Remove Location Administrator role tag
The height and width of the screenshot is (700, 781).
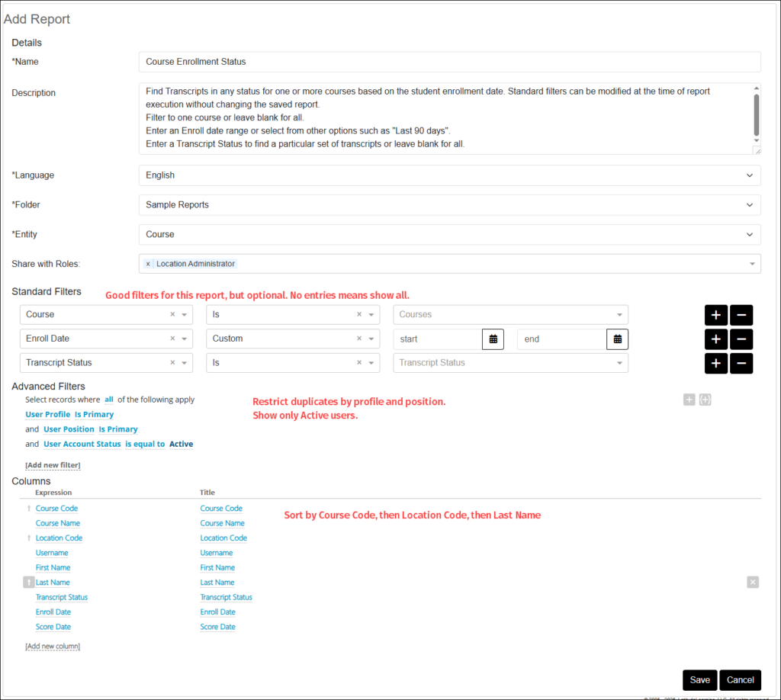(148, 264)
